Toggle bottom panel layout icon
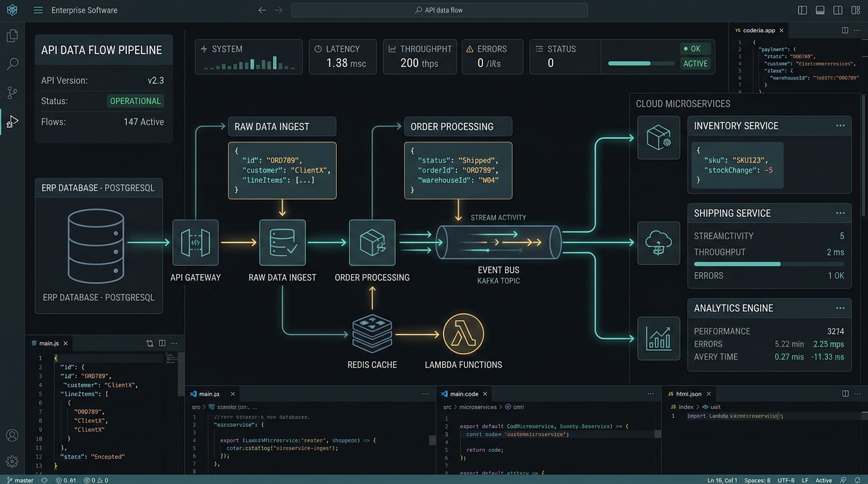This screenshot has width=868, height=484. pyautogui.click(x=820, y=10)
